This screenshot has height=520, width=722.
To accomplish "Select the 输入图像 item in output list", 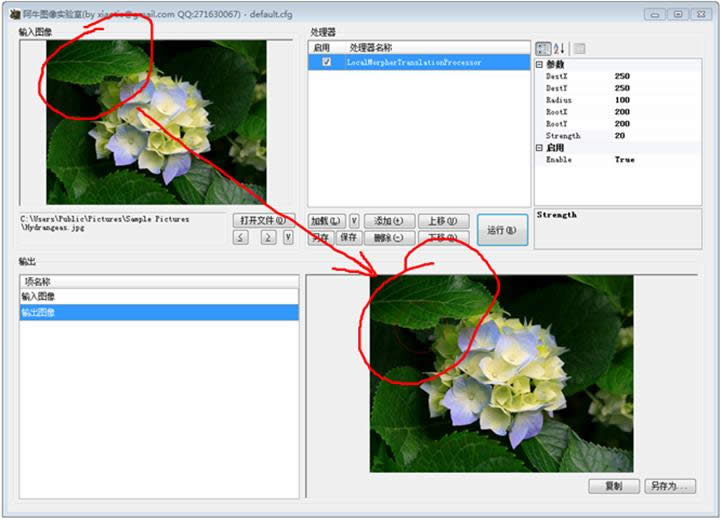I will pyautogui.click(x=159, y=297).
